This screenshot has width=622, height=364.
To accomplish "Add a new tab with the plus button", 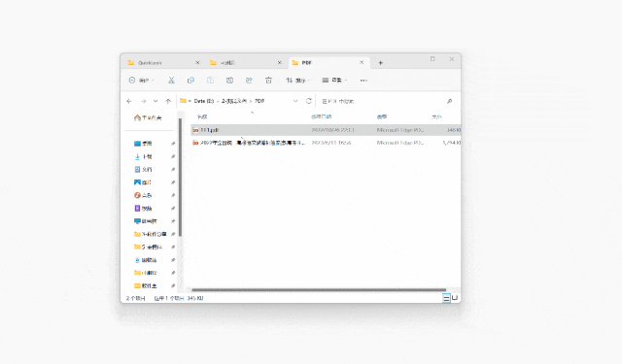I will (x=380, y=63).
